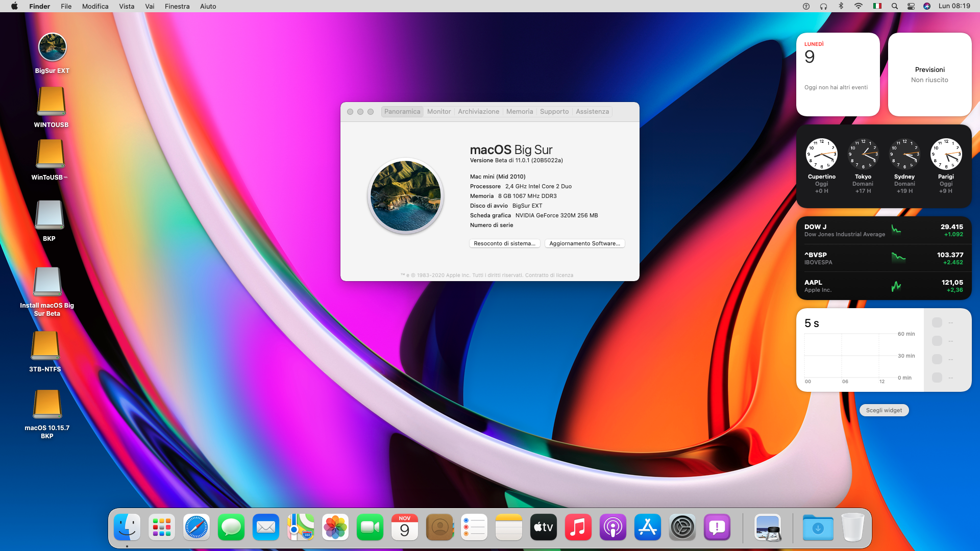Select the 3TB-NTFS drive icon
980x551 pixels.
(45, 346)
